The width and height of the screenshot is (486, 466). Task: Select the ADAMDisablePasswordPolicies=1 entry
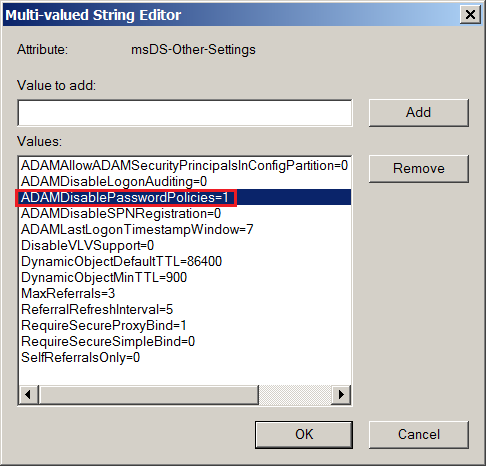(x=185, y=197)
